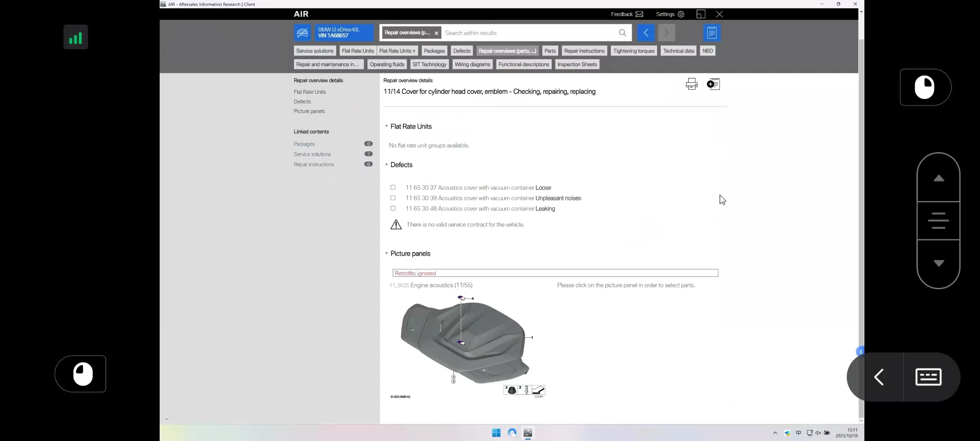Select the Leaking defect checkbox
This screenshot has width=980, height=441.
click(393, 208)
